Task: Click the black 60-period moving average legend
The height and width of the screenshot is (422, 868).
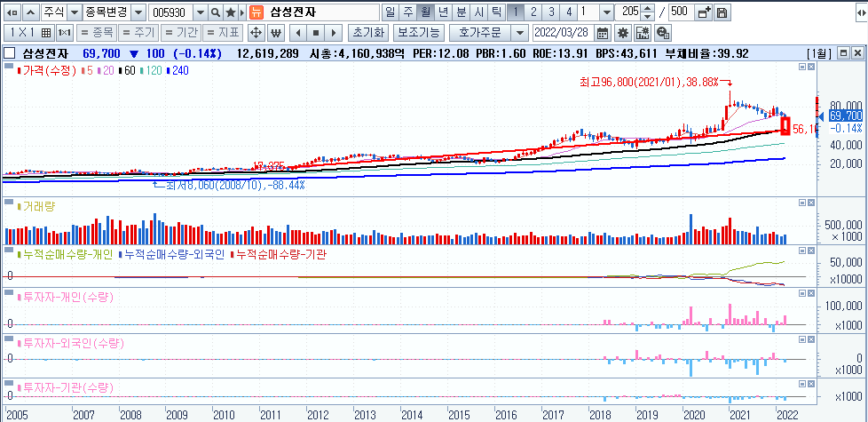Action: (128, 71)
